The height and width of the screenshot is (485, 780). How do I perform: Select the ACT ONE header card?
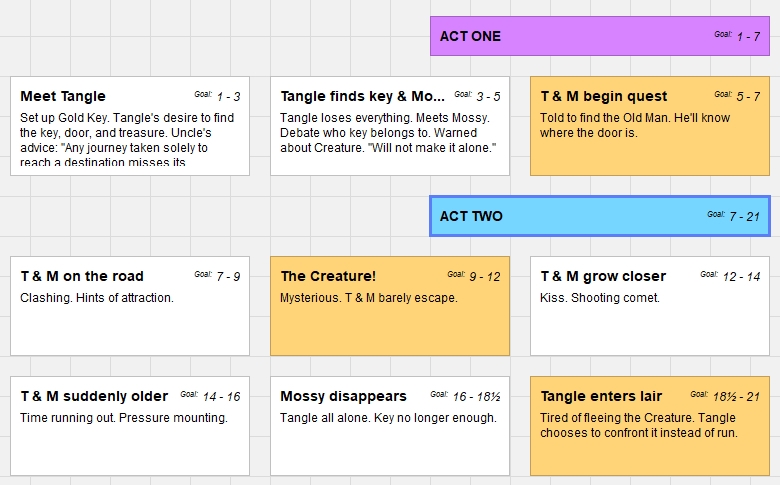pos(599,36)
